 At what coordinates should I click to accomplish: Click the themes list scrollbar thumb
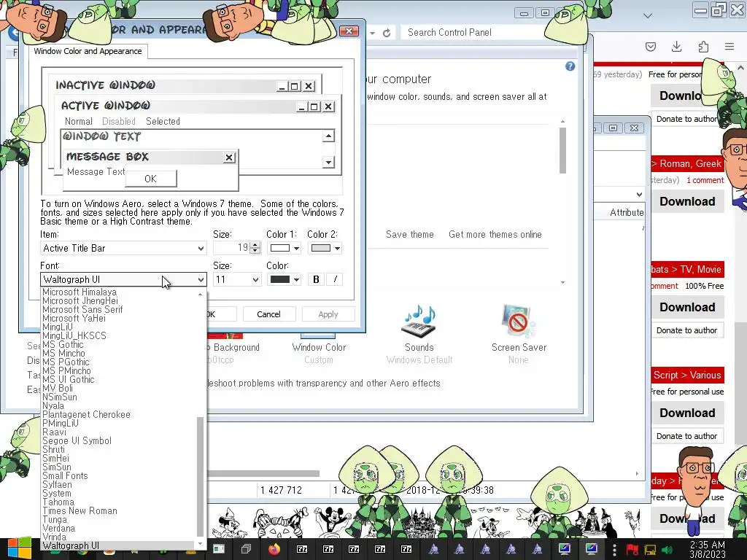tap(562, 151)
